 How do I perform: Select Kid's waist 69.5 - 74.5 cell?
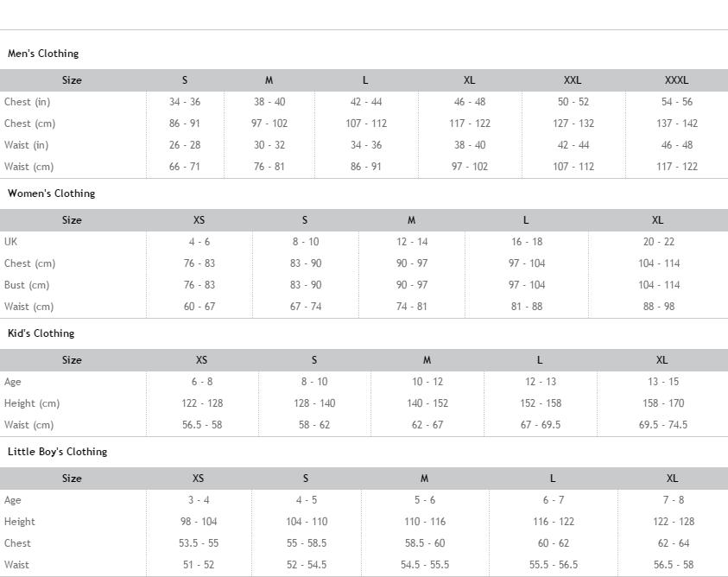pyautogui.click(x=663, y=425)
